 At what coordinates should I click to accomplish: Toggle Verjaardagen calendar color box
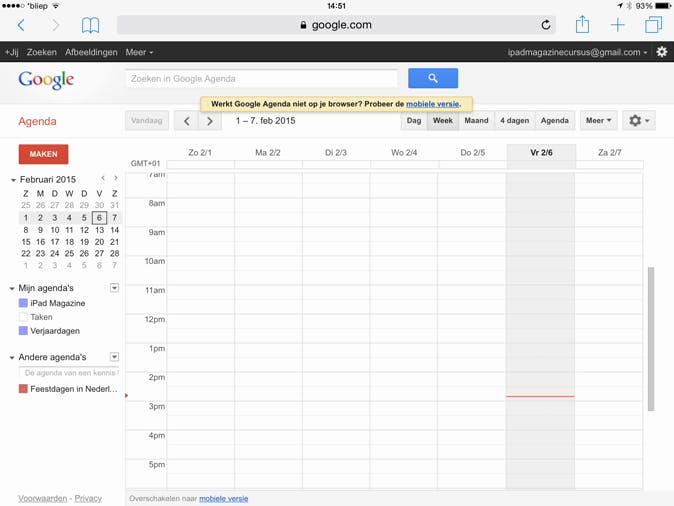pyautogui.click(x=23, y=331)
